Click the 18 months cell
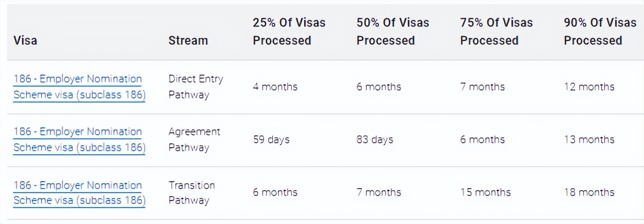Image resolution: width=644 pixels, height=224 pixels. [x=589, y=193]
